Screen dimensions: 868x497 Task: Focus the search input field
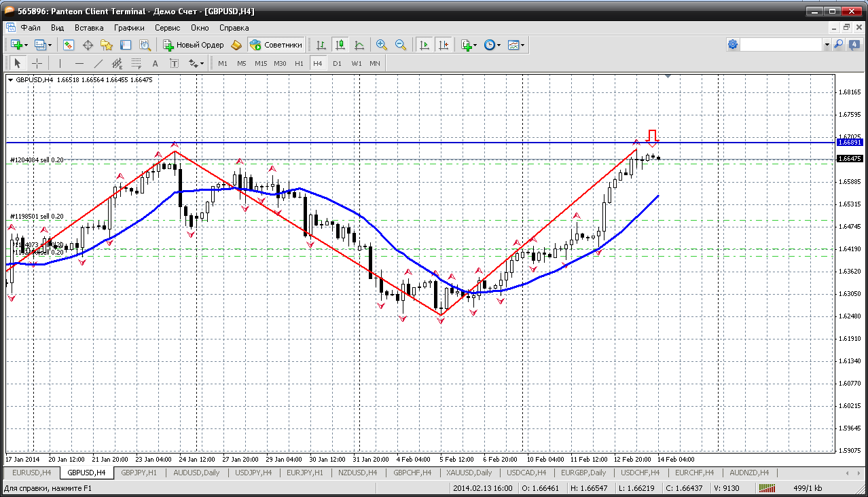(x=781, y=44)
